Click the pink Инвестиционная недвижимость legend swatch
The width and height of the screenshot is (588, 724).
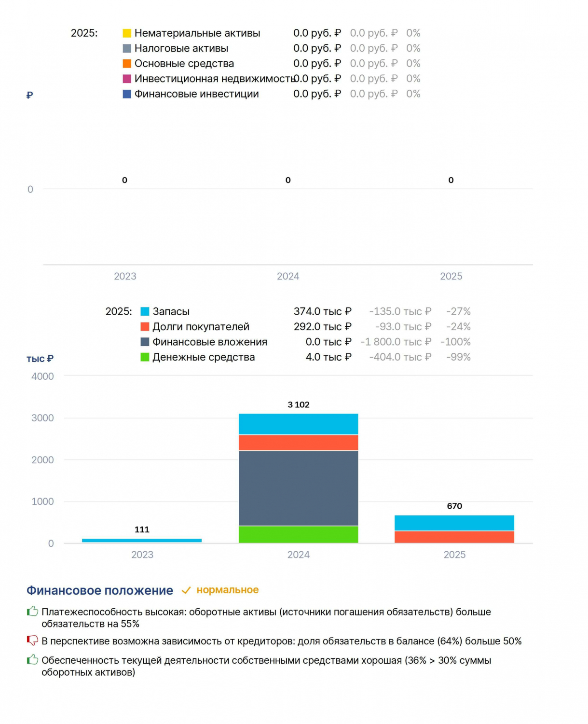click(127, 79)
